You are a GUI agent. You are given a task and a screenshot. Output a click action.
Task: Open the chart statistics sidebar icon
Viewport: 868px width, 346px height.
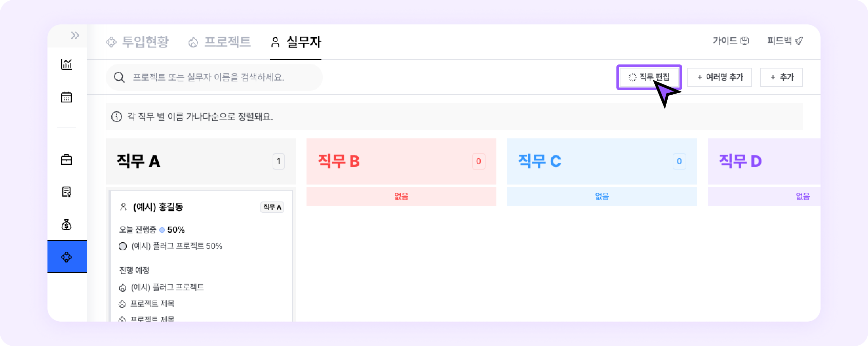coord(66,64)
